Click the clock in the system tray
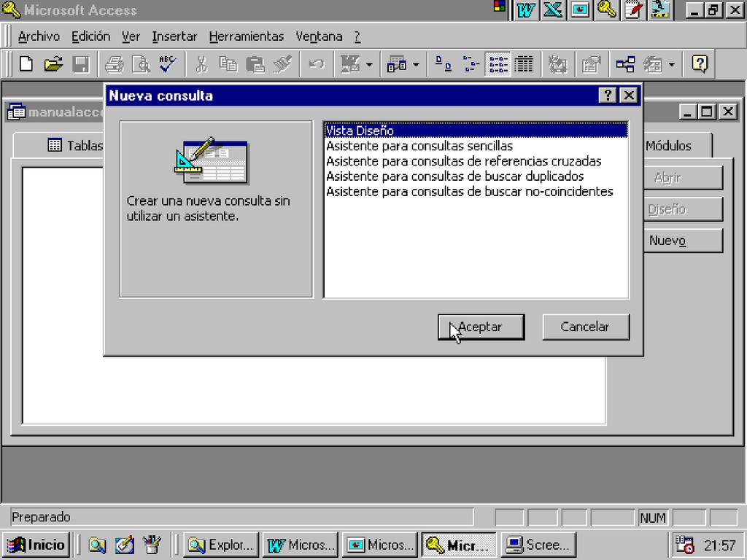747x560 pixels. coord(720,545)
